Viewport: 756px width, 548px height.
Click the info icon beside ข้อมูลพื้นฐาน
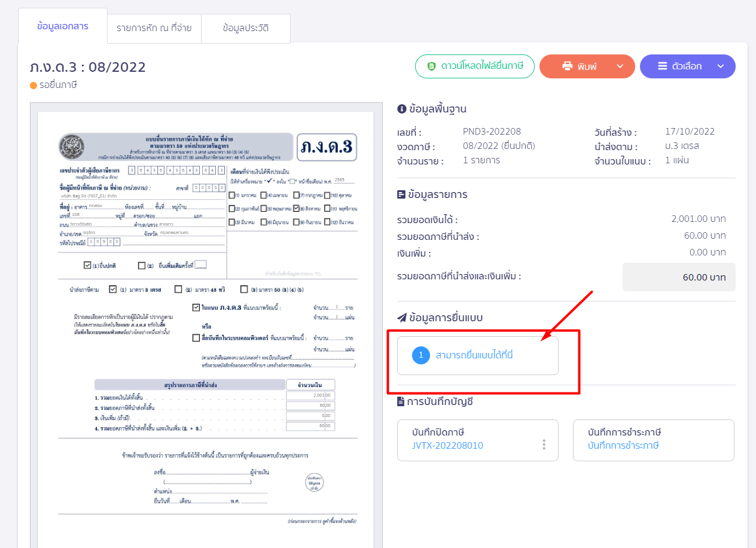(402, 109)
